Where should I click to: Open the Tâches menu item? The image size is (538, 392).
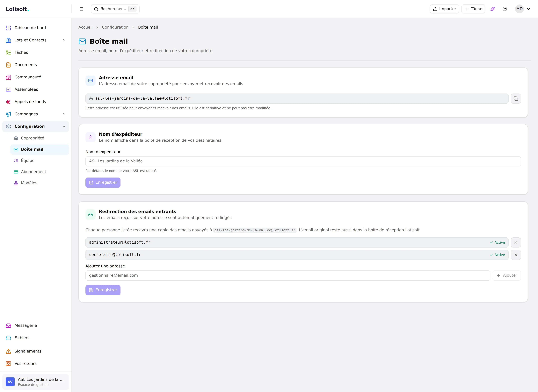pyautogui.click(x=36, y=53)
